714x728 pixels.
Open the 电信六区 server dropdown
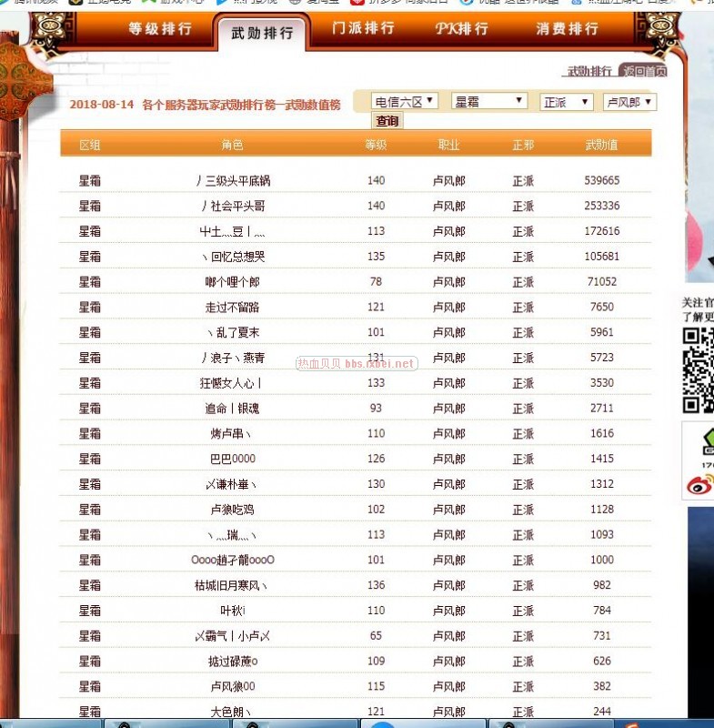405,102
